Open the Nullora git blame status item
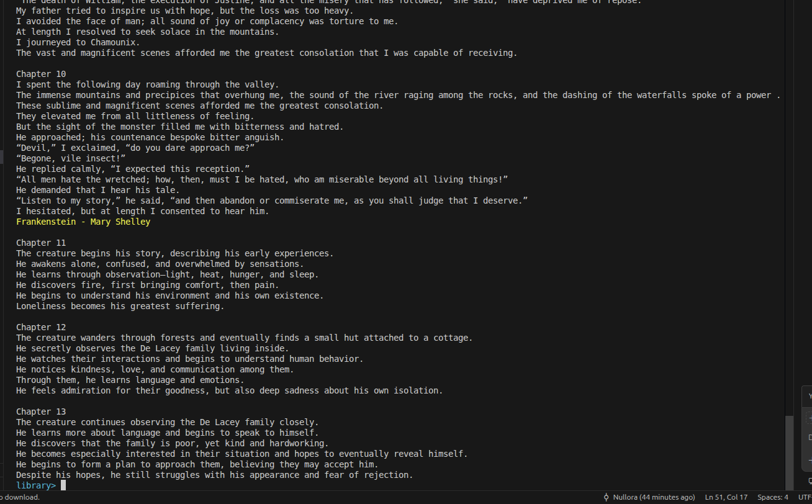This screenshot has width=812, height=504. pos(653,497)
